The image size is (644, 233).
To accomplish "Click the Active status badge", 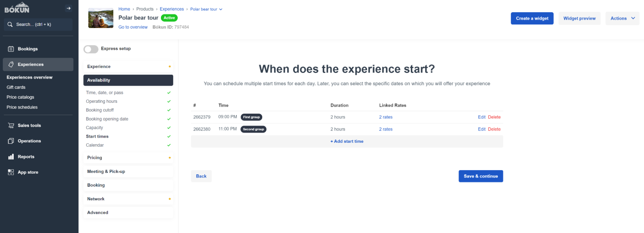I will coord(169,18).
